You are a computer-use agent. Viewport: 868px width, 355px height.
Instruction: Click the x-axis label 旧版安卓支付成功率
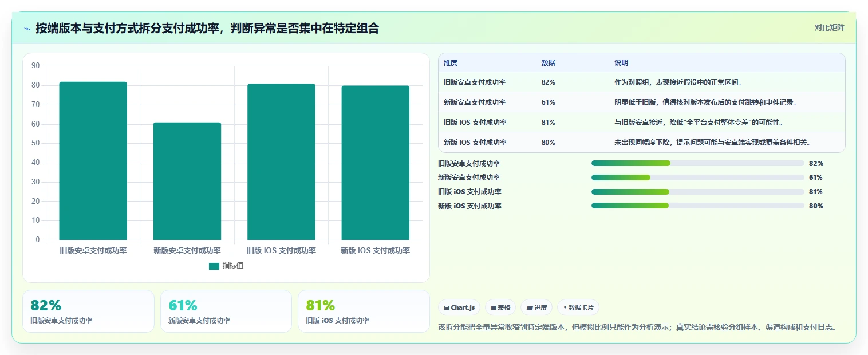(93, 250)
